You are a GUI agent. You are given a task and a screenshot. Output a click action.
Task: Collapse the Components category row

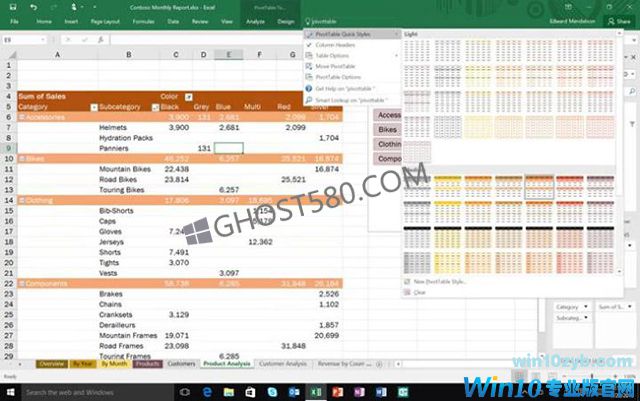coord(22,284)
